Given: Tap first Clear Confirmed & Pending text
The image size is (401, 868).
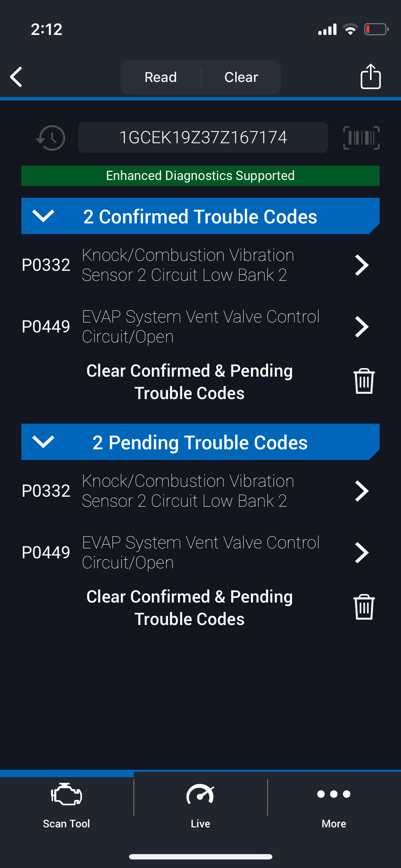Looking at the screenshot, I should (189, 382).
